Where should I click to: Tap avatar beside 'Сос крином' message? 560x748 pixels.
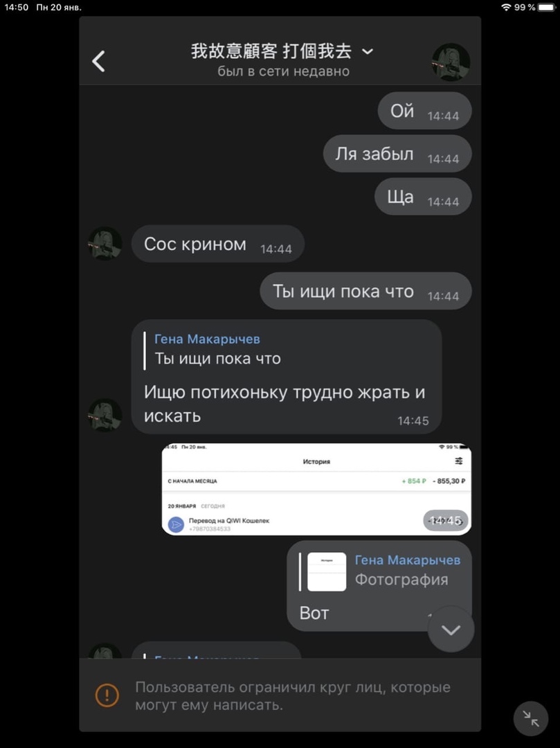point(105,243)
